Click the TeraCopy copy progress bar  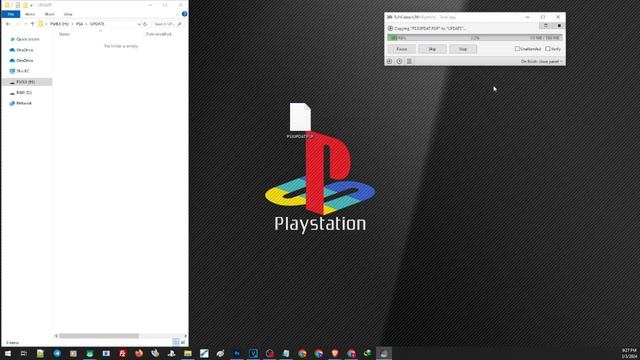coord(475,38)
